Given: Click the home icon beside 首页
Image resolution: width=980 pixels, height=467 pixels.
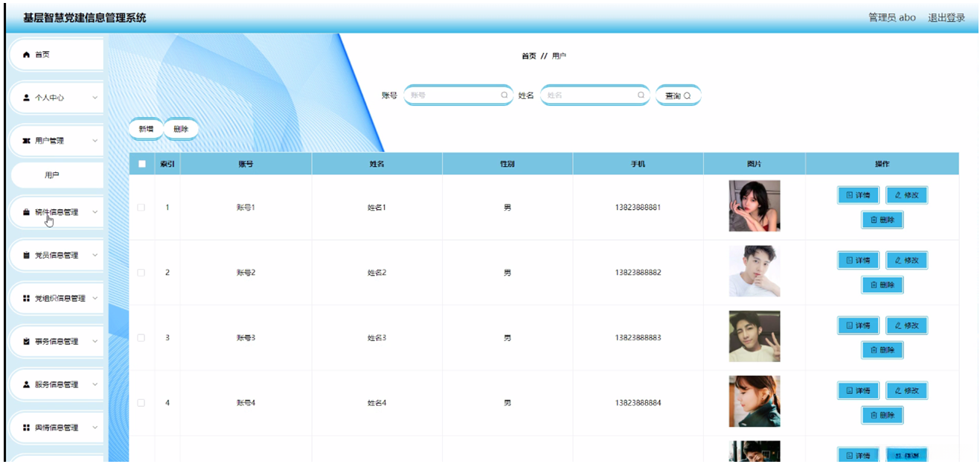Looking at the screenshot, I should click(27, 54).
